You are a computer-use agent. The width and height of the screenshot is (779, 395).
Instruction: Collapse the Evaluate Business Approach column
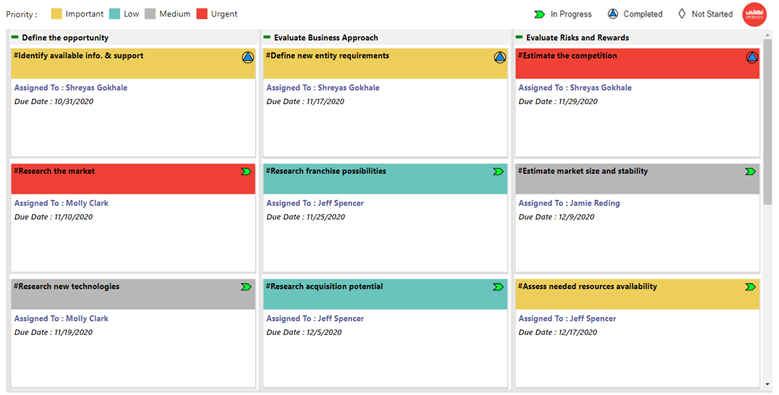coord(267,37)
